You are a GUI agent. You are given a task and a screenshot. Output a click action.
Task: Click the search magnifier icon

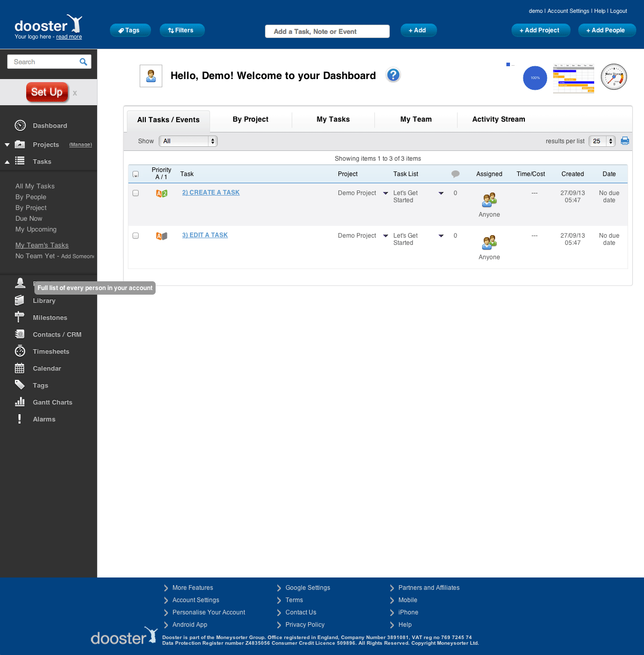click(83, 62)
